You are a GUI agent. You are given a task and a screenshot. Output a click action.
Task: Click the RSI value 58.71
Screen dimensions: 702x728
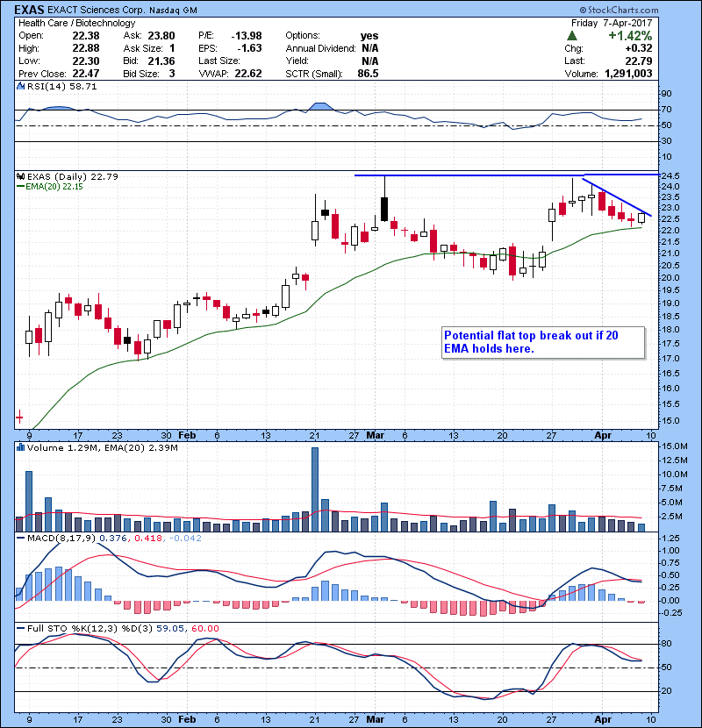pyautogui.click(x=84, y=86)
